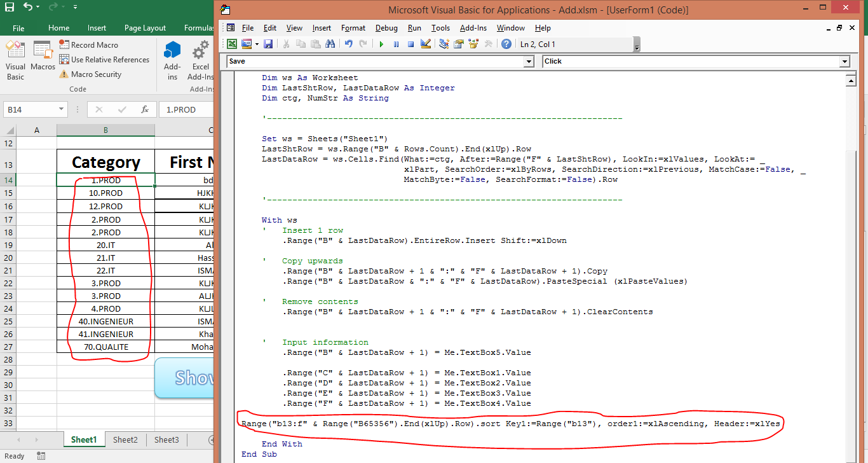Open the Name Box dropdown arrow
The image size is (868, 463).
pos(62,109)
